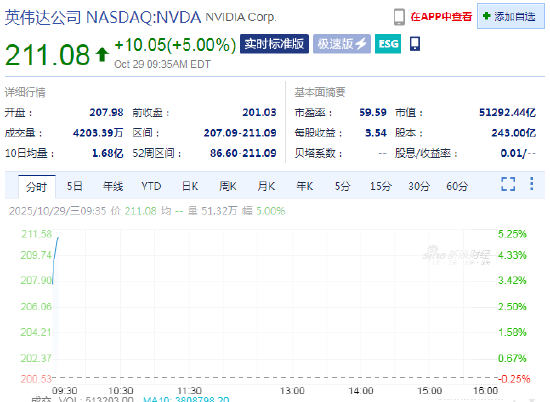The image size is (550, 402).
Task: Add stock via 添加自选 button
Action: point(511,16)
